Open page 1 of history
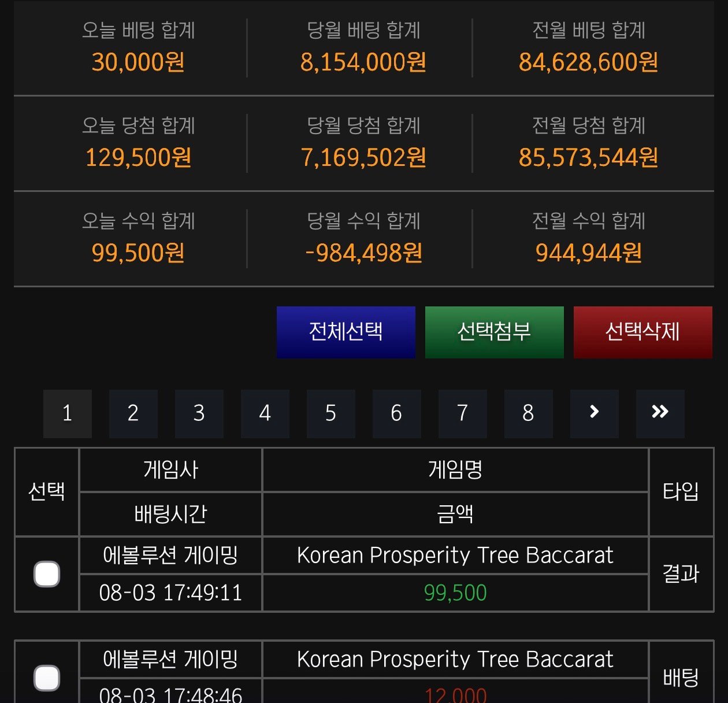This screenshot has width=728, height=703. [67, 413]
